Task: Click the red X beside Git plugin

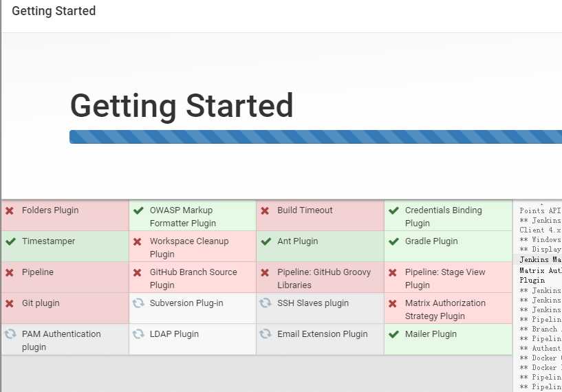Action: click(10, 303)
